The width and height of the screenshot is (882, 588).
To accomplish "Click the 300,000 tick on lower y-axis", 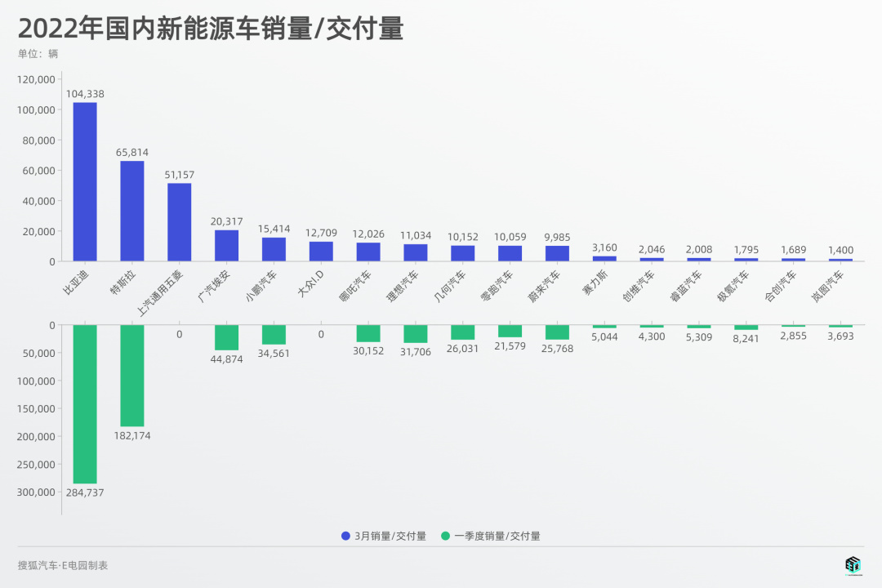I will 36,492.
